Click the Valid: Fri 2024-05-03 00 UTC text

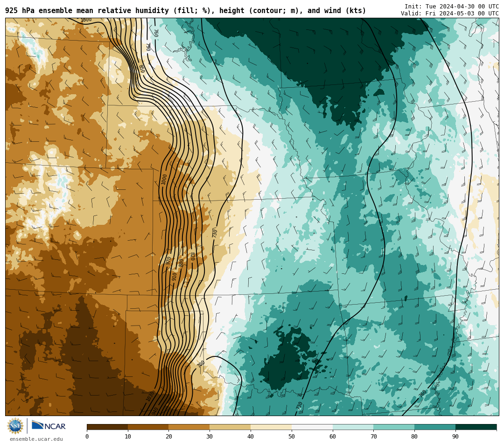pos(450,14)
